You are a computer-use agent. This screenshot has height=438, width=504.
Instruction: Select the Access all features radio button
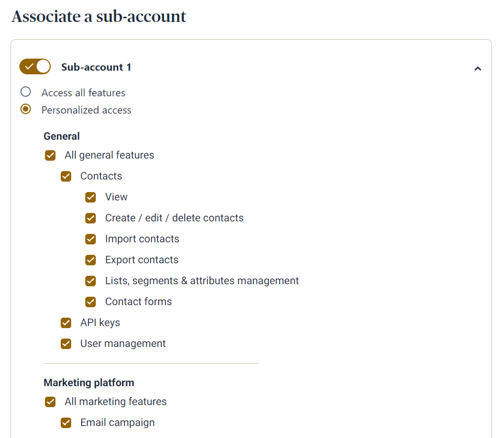[26, 93]
